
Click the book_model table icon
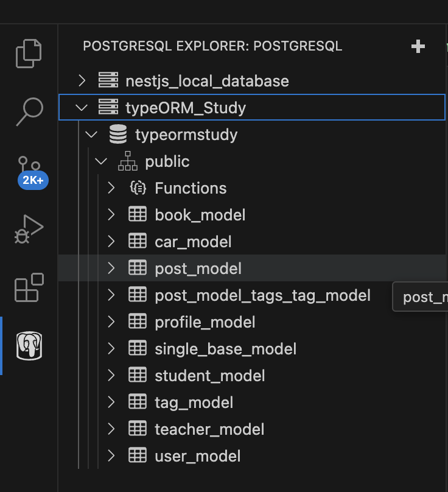[x=138, y=214]
